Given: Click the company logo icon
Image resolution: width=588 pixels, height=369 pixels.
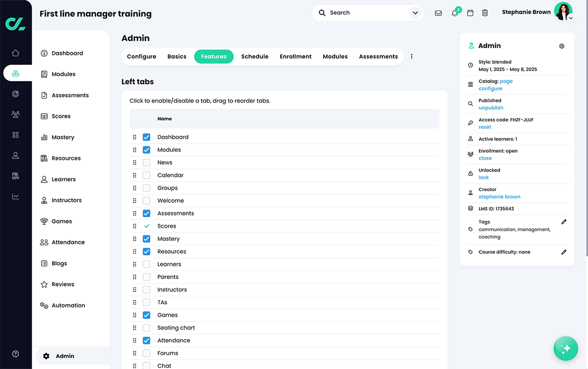Looking at the screenshot, I should click(15, 24).
